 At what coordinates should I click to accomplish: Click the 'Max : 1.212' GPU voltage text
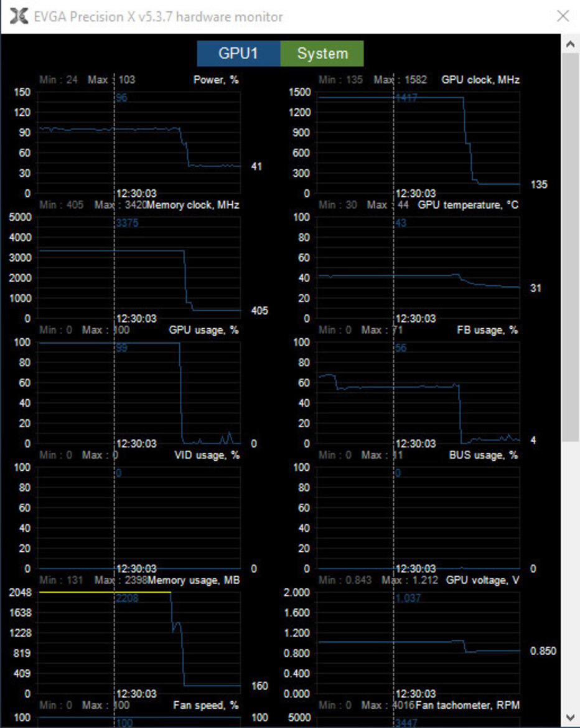point(409,580)
